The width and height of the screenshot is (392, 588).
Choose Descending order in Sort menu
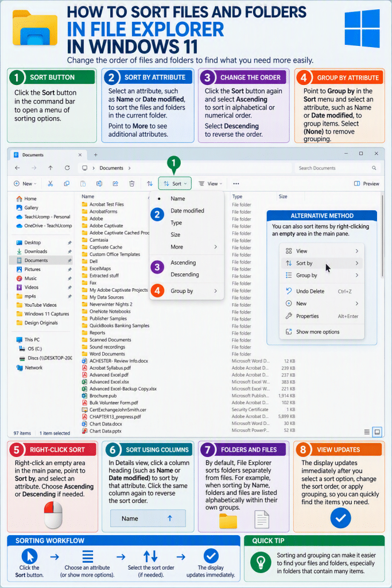pyautogui.click(x=187, y=275)
